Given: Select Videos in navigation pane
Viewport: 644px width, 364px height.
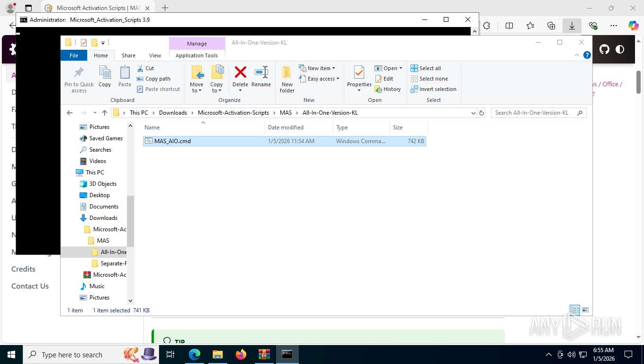Looking at the screenshot, I should click(93, 161).
